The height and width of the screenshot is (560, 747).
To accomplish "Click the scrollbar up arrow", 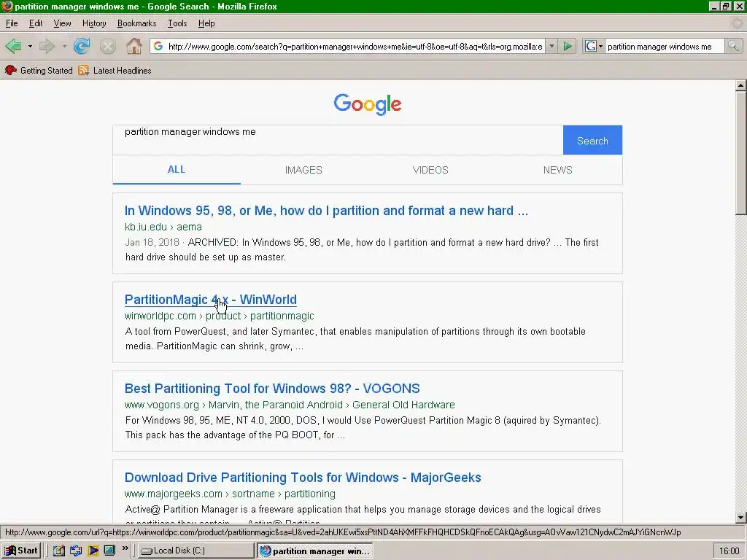I will click(x=741, y=86).
